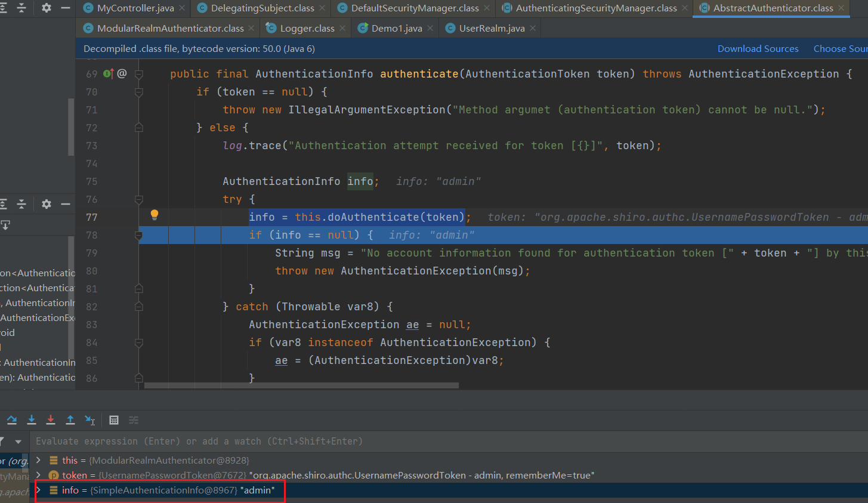
Task: Click the Step Out debug icon
Action: point(70,420)
